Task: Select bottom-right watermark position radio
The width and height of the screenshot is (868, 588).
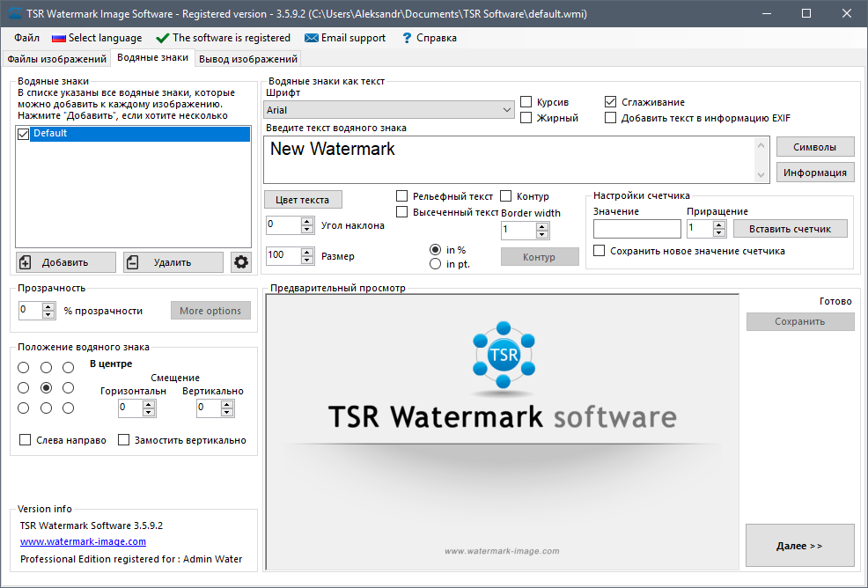Action: pyautogui.click(x=68, y=408)
